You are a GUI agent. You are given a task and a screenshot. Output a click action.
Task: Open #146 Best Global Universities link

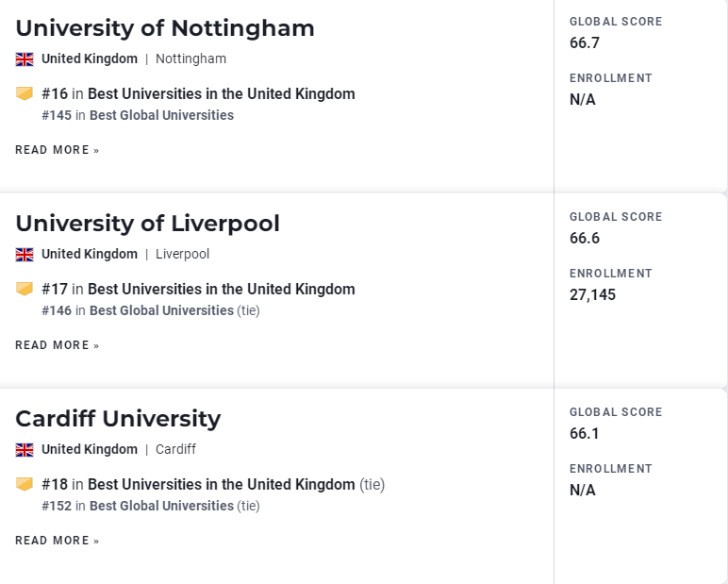coord(138,310)
